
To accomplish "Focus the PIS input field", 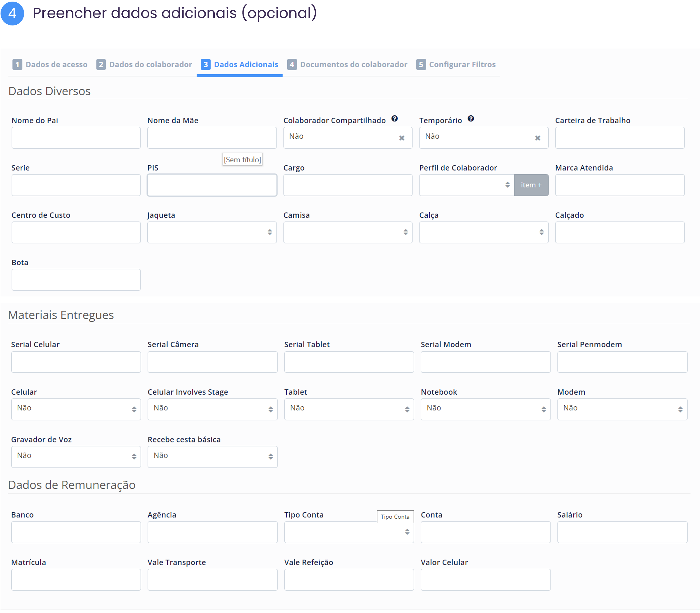I will [212, 185].
